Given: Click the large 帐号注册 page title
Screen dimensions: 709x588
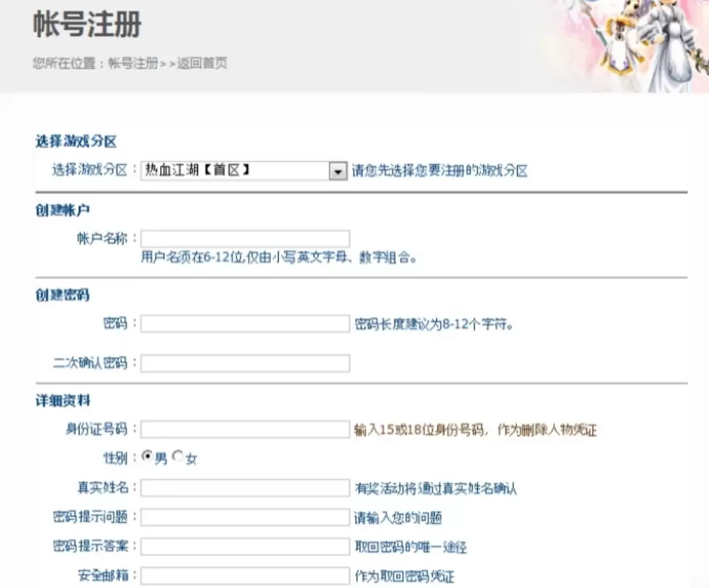Looking at the screenshot, I should (x=87, y=26).
